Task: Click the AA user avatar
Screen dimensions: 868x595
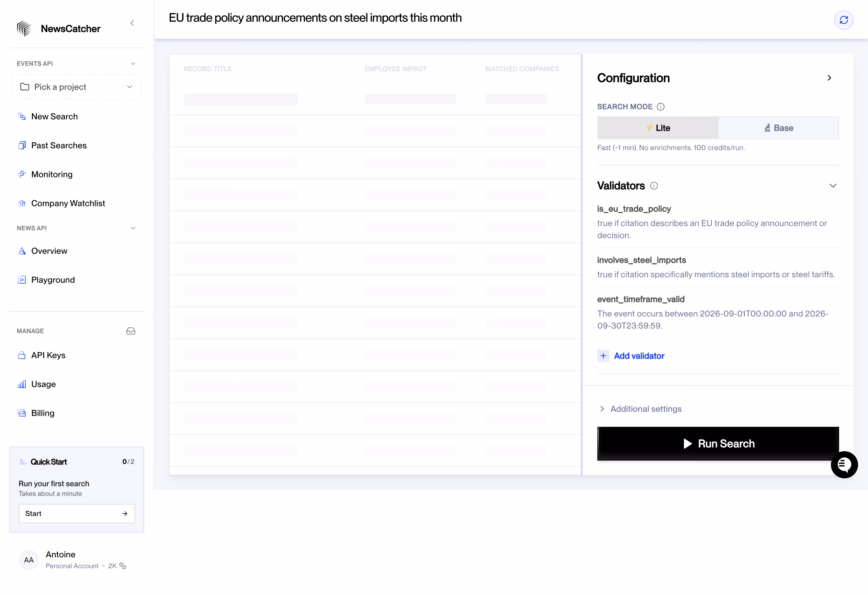Action: pyautogui.click(x=29, y=559)
